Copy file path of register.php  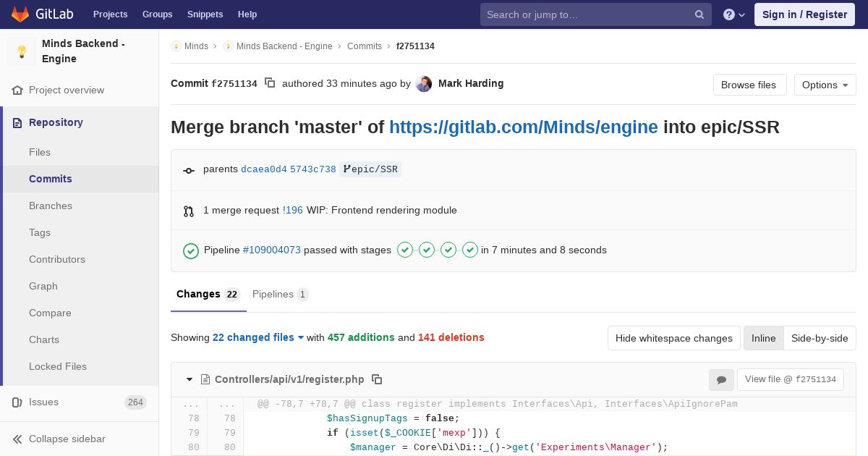click(x=377, y=379)
